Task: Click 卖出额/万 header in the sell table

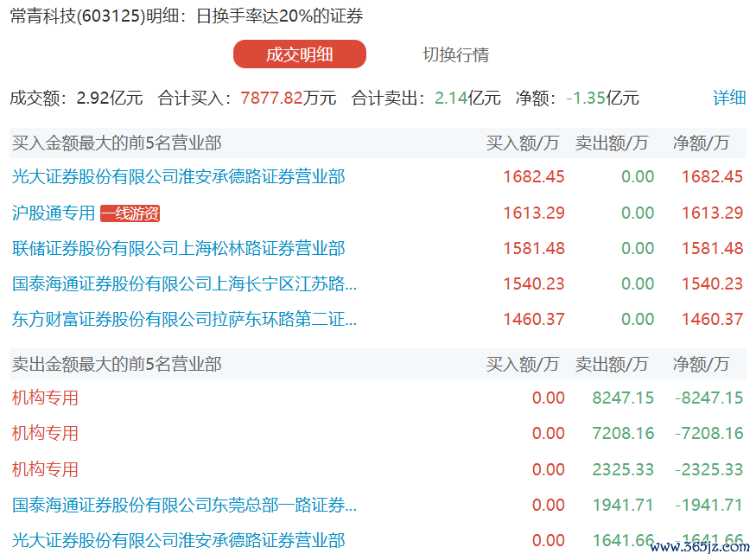Action: (x=612, y=364)
